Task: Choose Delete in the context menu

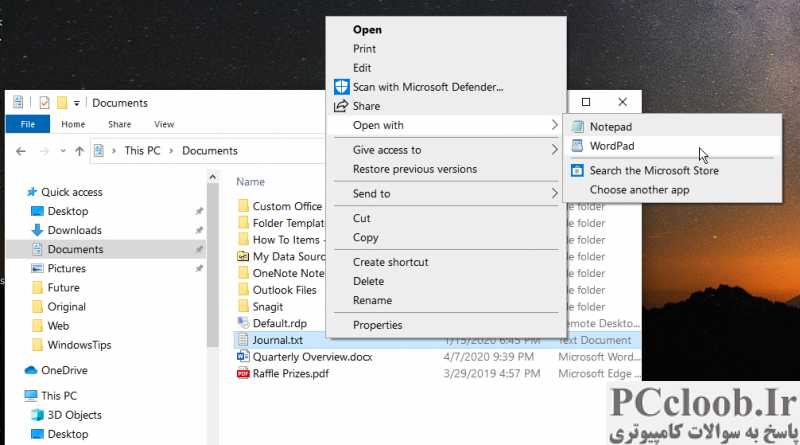Action: tap(368, 281)
